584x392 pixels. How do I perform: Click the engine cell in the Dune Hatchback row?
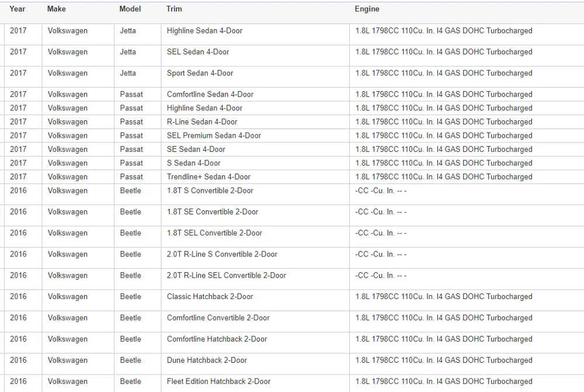click(x=444, y=360)
